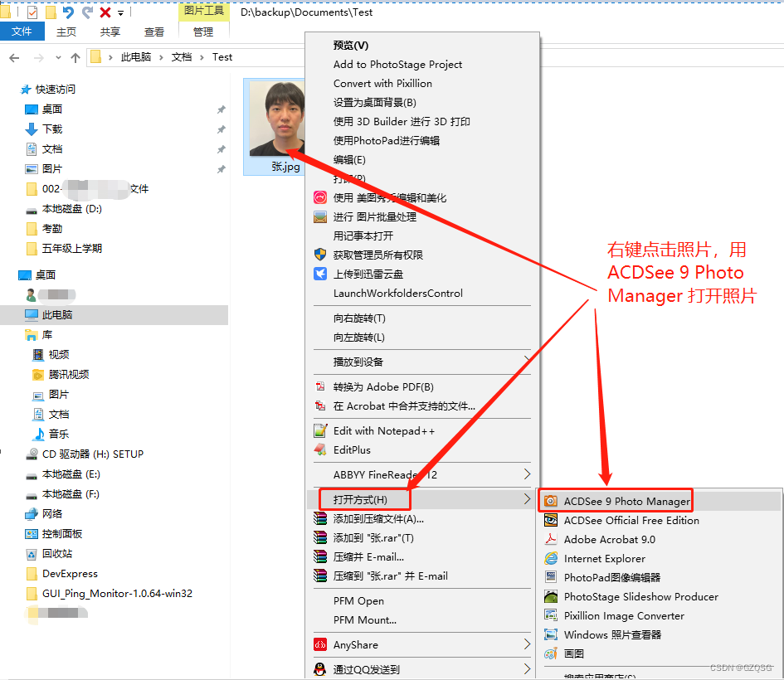Click the Windows photo viewer icon
The height and width of the screenshot is (680, 784).
(x=551, y=634)
